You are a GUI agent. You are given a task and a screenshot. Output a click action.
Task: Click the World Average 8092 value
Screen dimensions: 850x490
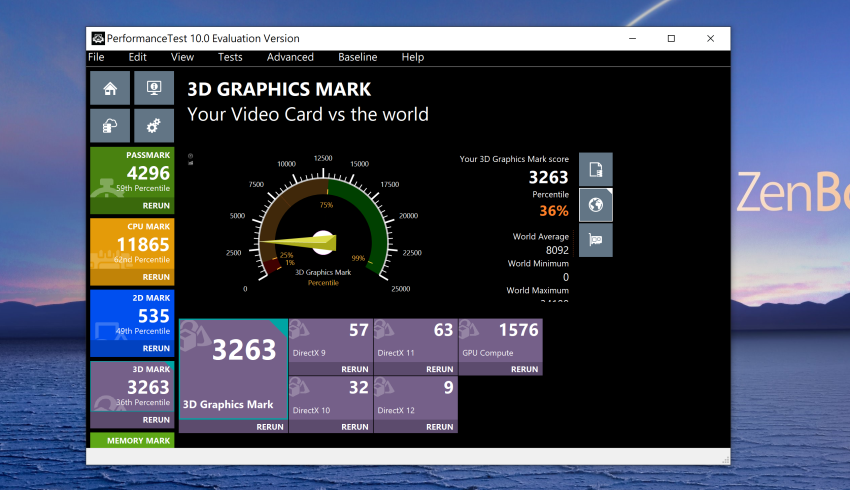[x=557, y=250]
